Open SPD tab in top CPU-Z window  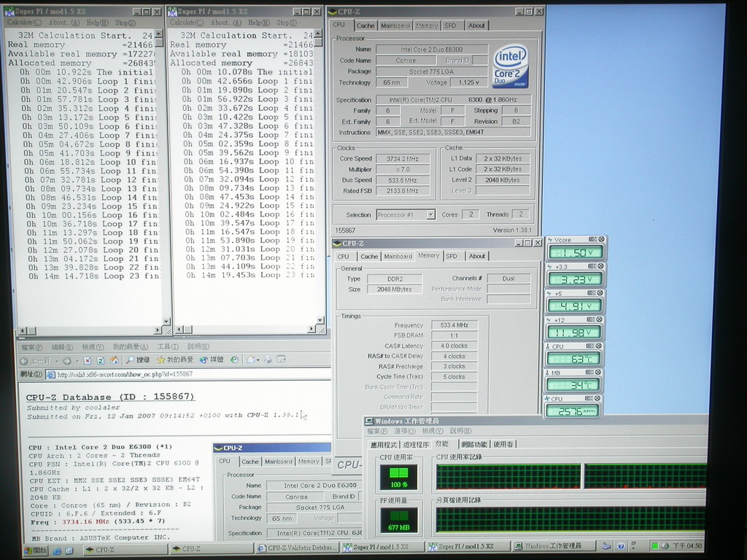[x=450, y=26]
